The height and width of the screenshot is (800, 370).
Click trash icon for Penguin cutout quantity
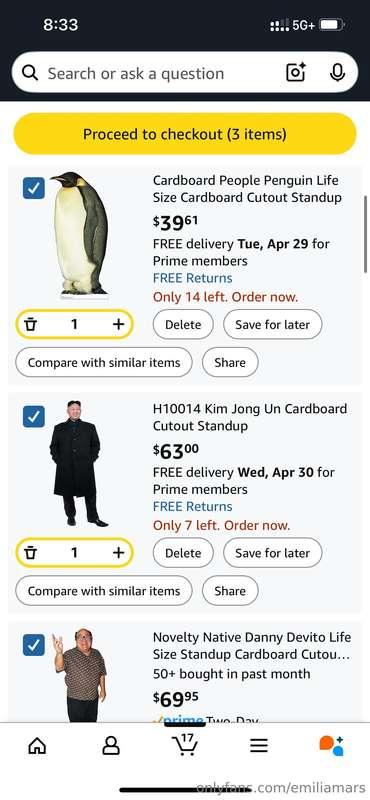tap(32, 323)
